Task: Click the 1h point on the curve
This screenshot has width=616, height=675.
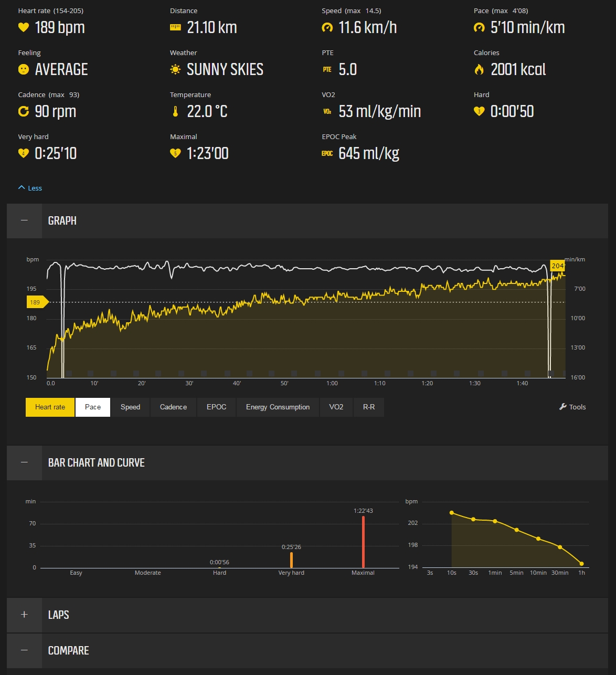Action: 581,564
